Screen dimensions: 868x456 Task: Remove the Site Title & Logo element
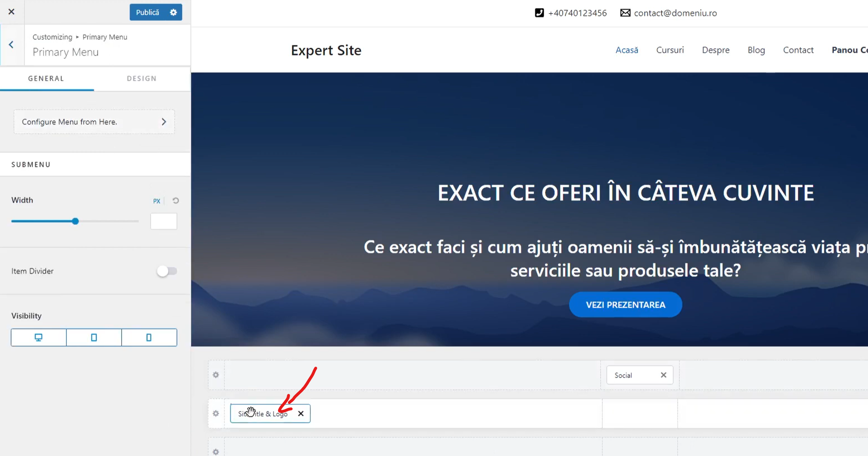[301, 414]
